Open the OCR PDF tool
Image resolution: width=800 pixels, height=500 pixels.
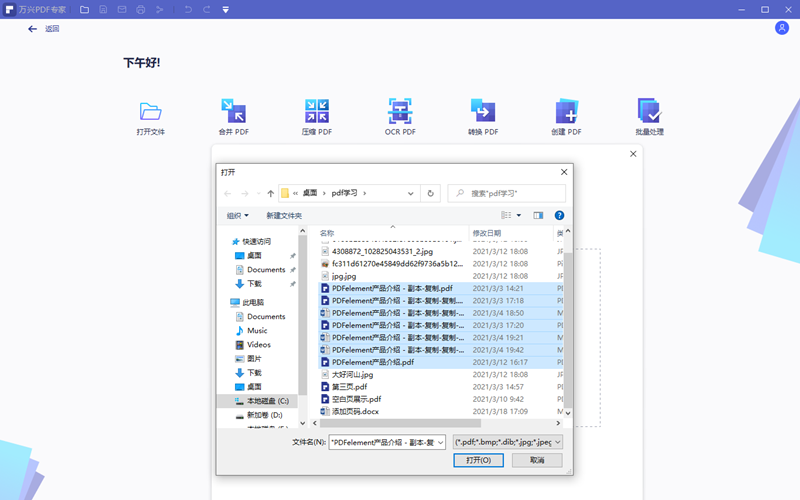[x=400, y=111]
